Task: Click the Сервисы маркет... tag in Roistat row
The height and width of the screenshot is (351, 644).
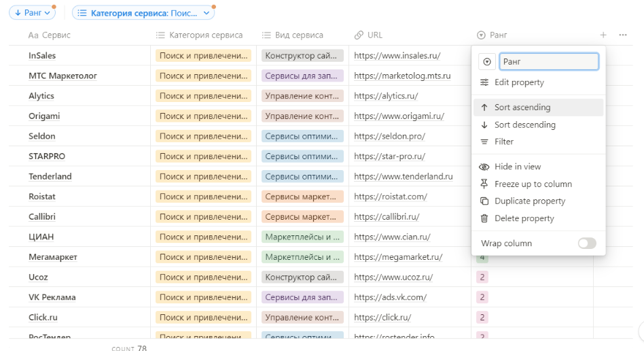Action: pos(302,197)
